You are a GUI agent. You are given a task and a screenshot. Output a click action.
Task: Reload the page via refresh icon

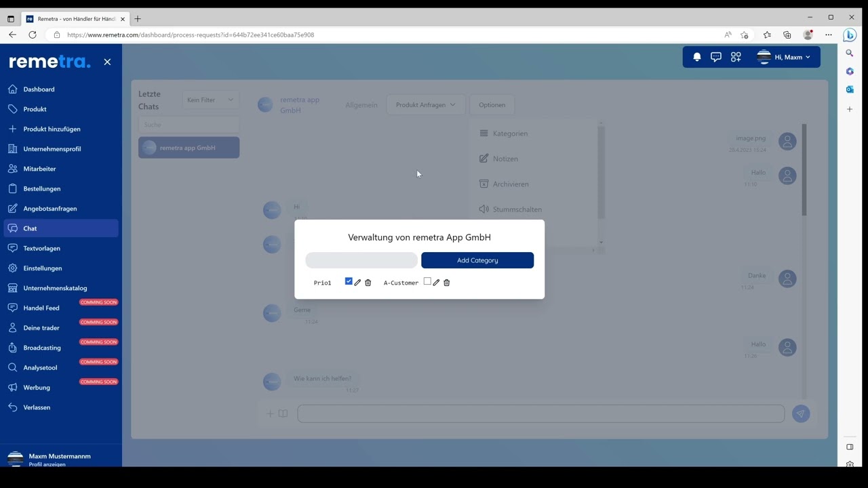(33, 35)
